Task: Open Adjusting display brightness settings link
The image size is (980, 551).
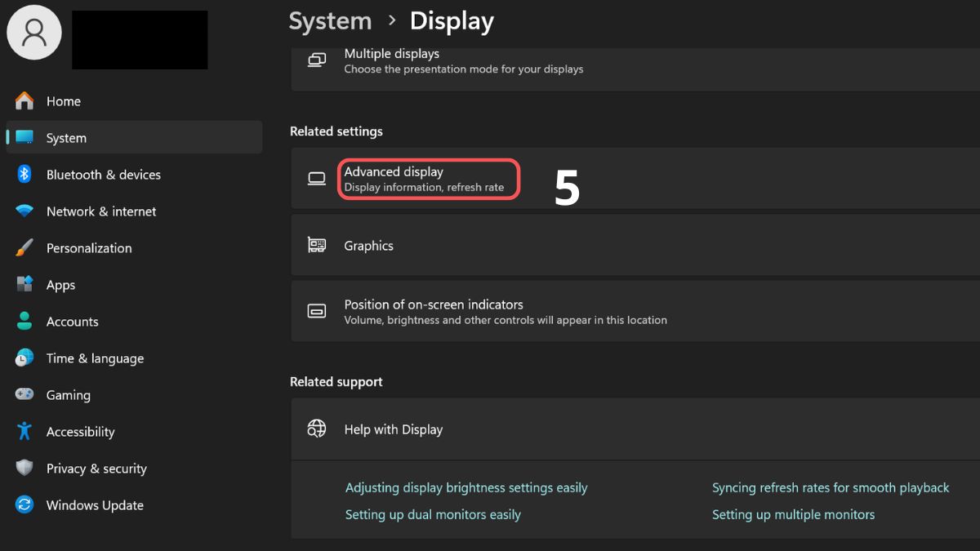Action: (x=466, y=487)
